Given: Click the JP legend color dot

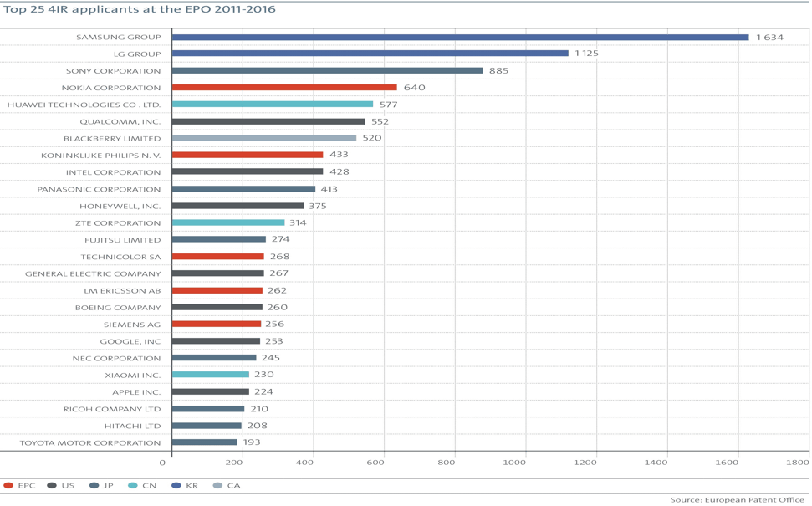Looking at the screenshot, I should coord(94,486).
